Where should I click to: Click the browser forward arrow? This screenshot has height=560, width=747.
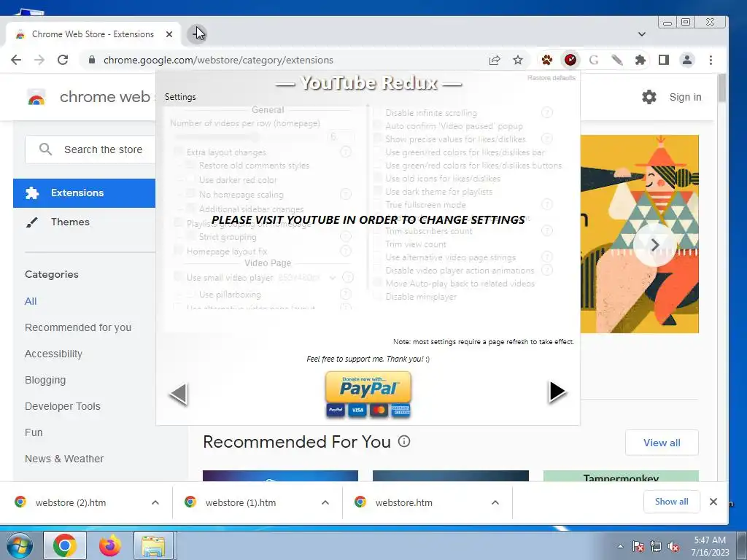pos(39,60)
